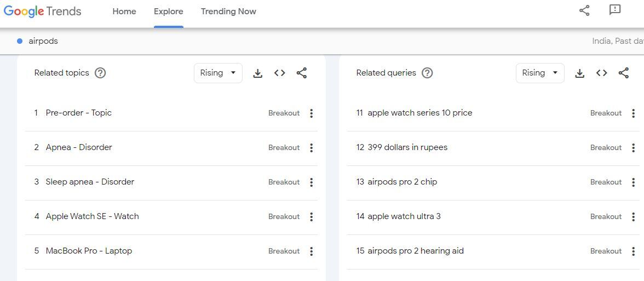The height and width of the screenshot is (281, 644).
Task: Share the Related topics card
Action: 301,73
